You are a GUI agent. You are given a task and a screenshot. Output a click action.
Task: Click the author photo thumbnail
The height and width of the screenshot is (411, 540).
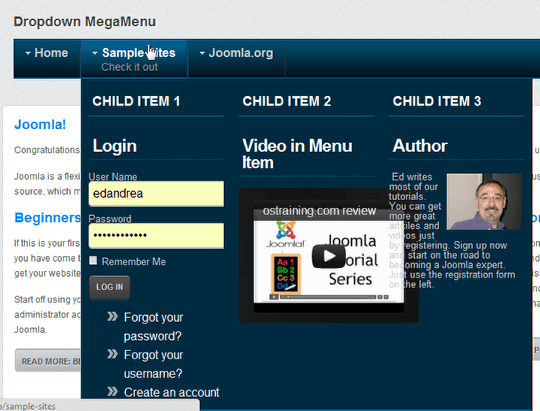[484, 202]
